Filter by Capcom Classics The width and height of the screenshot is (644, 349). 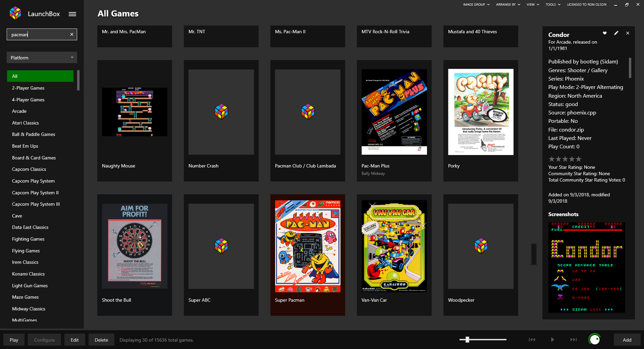click(x=29, y=169)
